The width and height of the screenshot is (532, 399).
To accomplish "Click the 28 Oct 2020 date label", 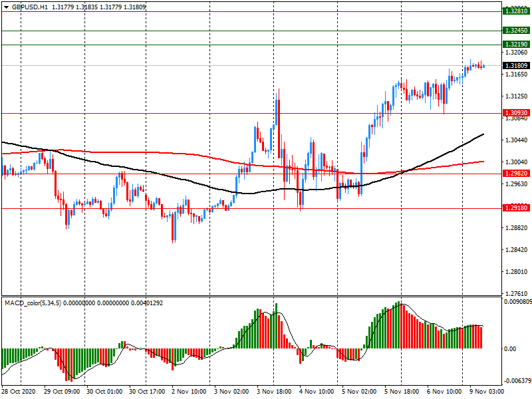I will pos(19,392).
